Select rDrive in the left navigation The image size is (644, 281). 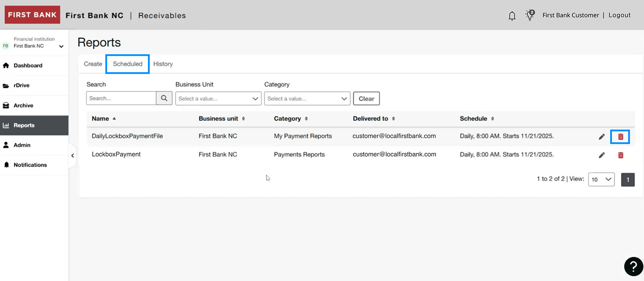[22, 85]
